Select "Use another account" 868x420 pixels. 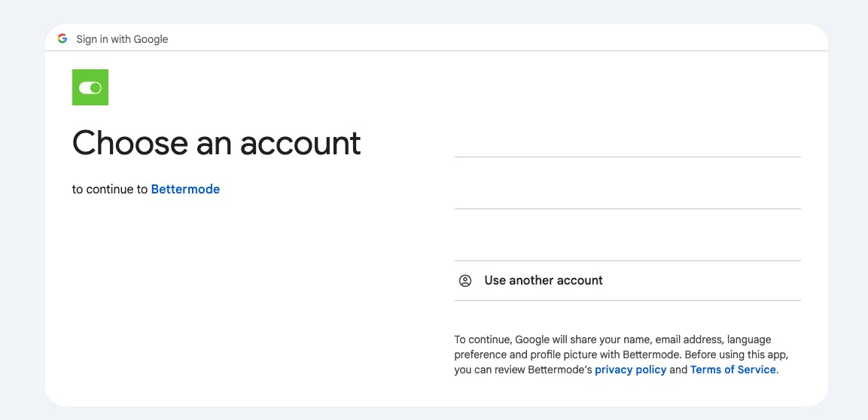[x=544, y=281]
